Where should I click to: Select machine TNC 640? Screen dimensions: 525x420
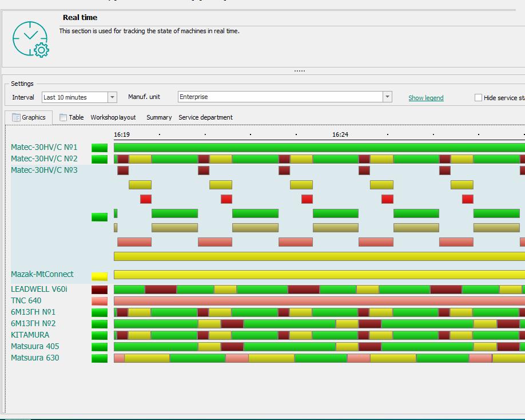point(26,301)
